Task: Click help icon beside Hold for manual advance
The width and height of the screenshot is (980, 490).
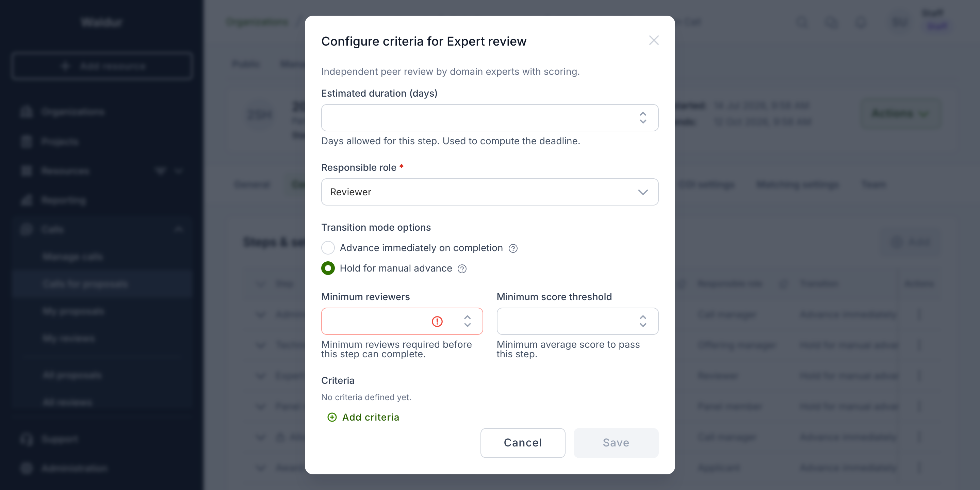Action: click(462, 269)
